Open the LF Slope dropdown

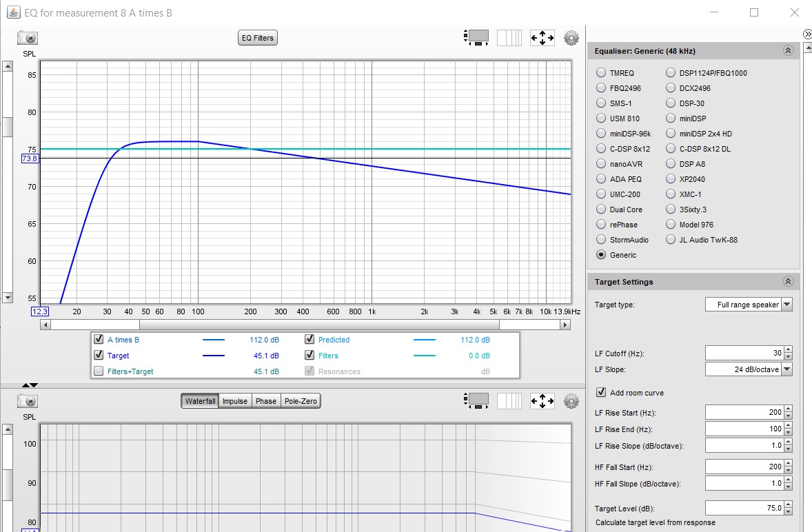(786, 369)
